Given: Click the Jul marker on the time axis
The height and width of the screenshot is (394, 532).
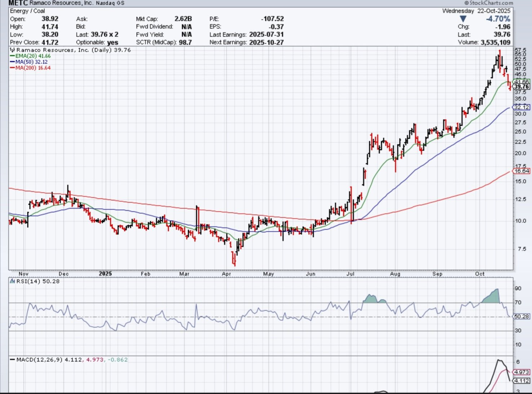Looking at the screenshot, I should pyautogui.click(x=350, y=274).
